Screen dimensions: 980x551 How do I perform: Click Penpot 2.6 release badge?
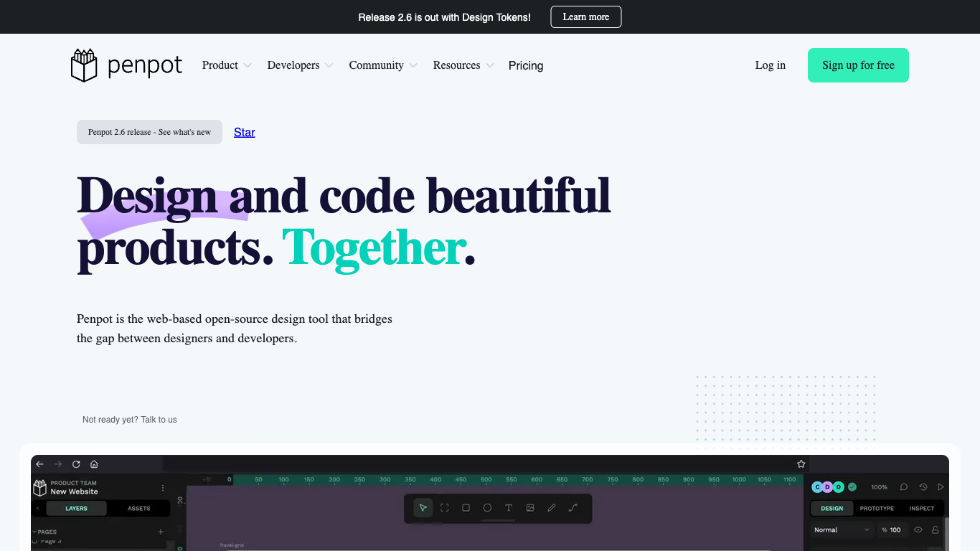[149, 132]
